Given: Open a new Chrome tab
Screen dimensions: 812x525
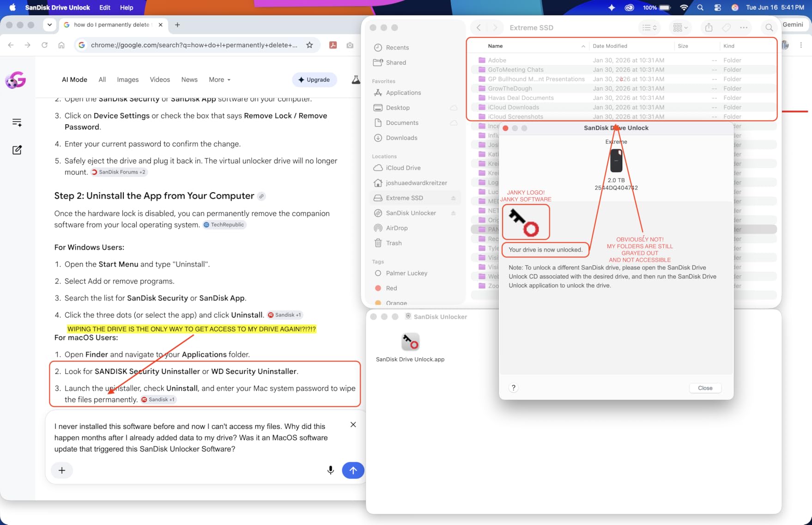Looking at the screenshot, I should click(177, 24).
